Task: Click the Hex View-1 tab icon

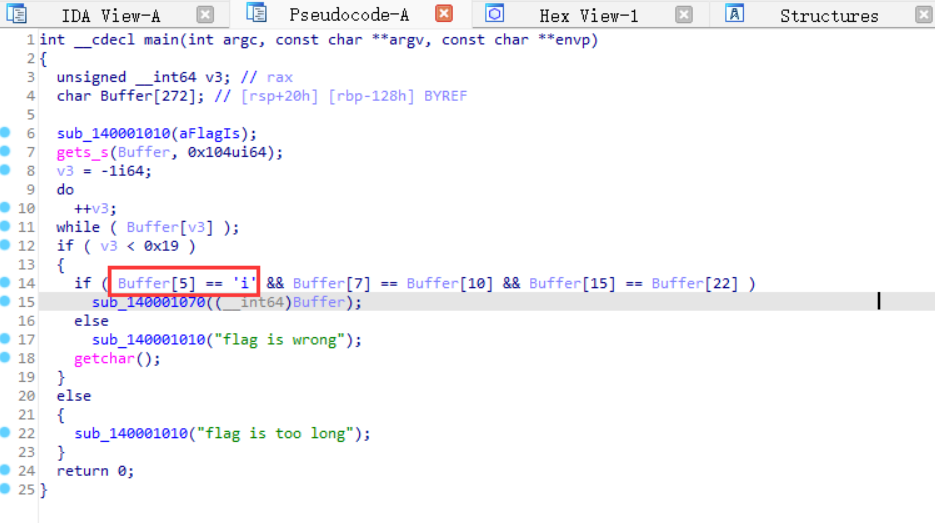Action: 494,13
